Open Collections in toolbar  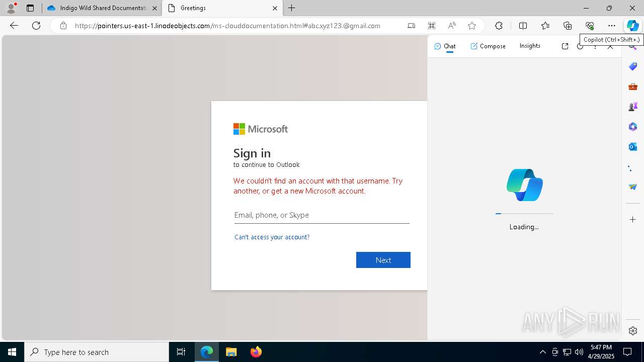568,26
